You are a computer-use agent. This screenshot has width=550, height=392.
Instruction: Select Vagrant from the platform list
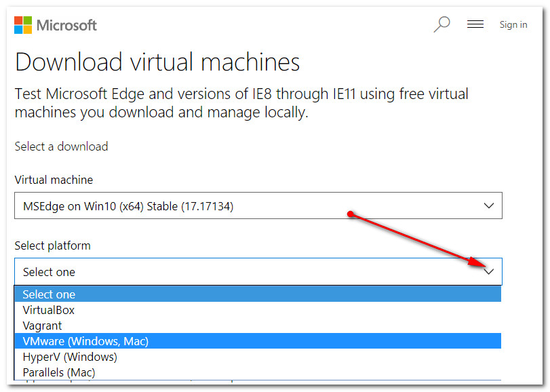coord(258,326)
